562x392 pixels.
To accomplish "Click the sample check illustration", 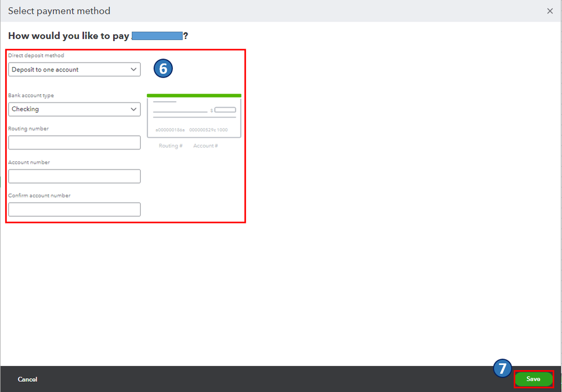I will (x=194, y=115).
